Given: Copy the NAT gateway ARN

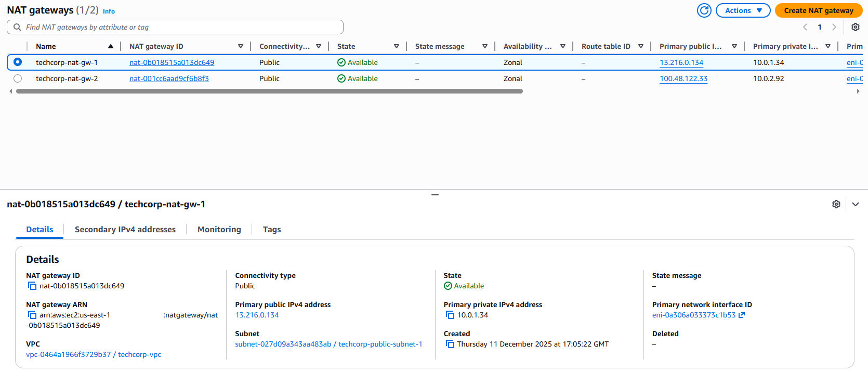Looking at the screenshot, I should tap(32, 315).
